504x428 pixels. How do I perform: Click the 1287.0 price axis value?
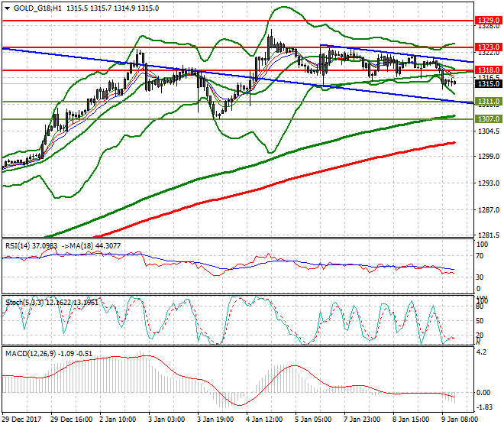tap(489, 210)
